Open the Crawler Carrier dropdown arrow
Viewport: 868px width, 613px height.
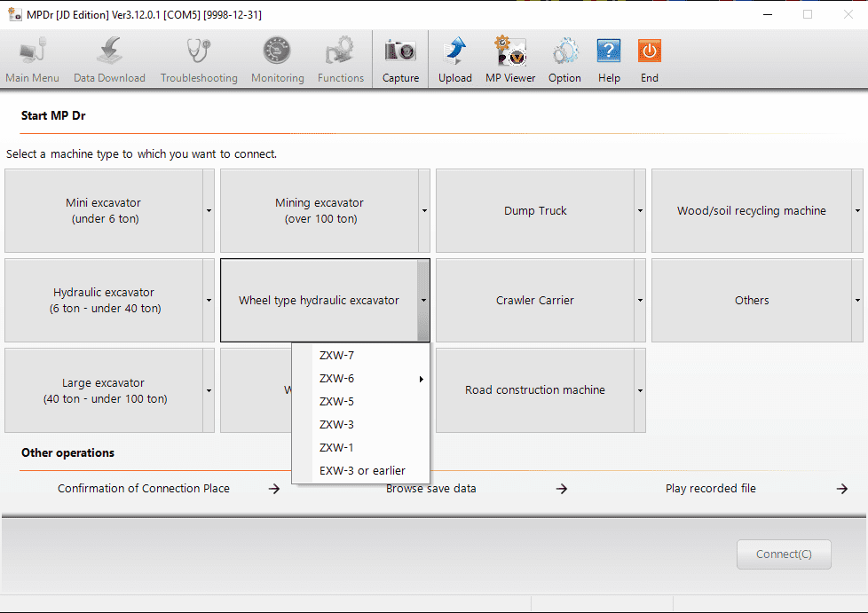(640, 301)
